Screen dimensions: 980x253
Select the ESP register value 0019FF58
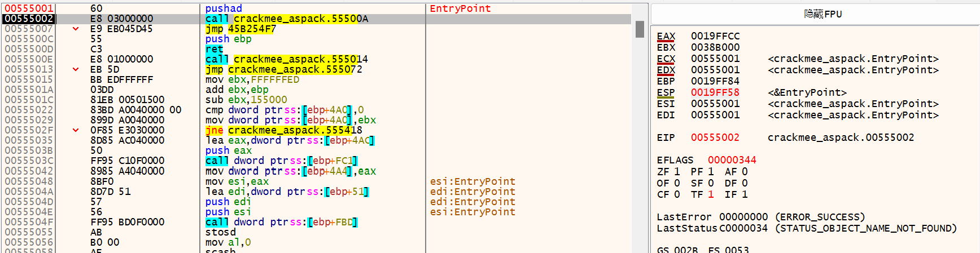[715, 92]
